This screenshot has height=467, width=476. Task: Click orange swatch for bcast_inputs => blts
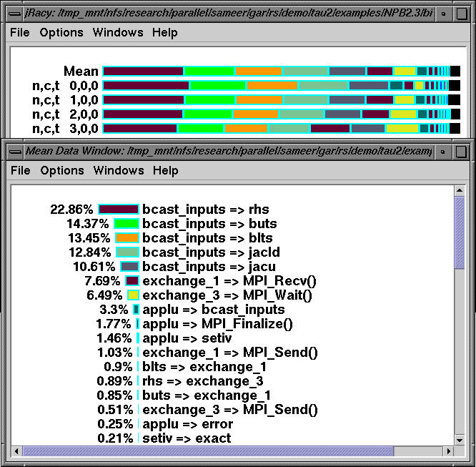[x=127, y=238]
